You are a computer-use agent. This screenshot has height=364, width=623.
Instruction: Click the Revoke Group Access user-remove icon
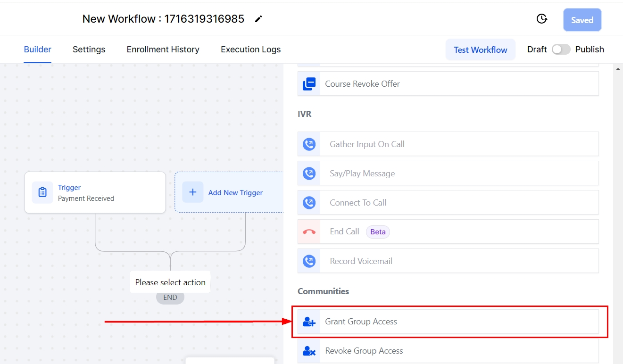click(309, 351)
